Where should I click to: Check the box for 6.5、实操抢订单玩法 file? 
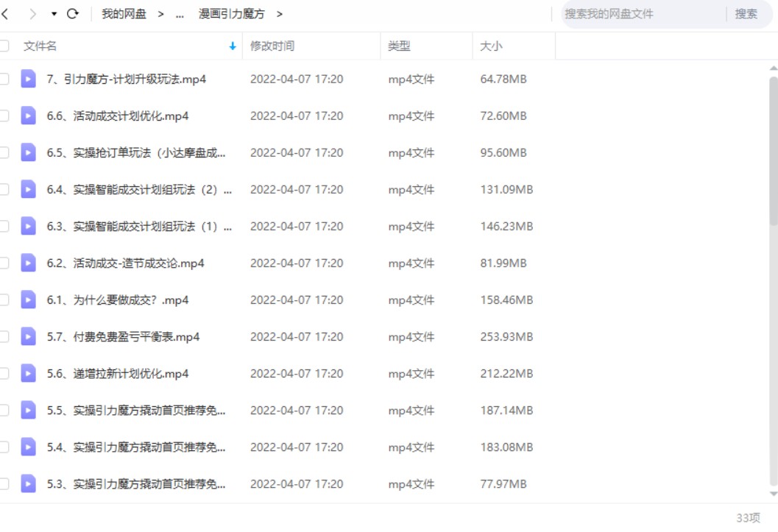point(4,153)
